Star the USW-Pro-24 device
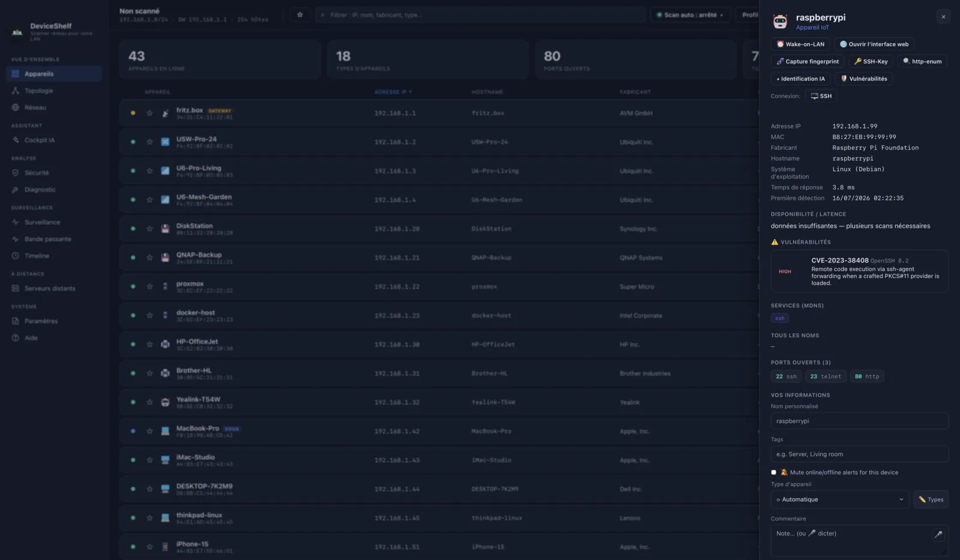The image size is (960, 560). (149, 142)
